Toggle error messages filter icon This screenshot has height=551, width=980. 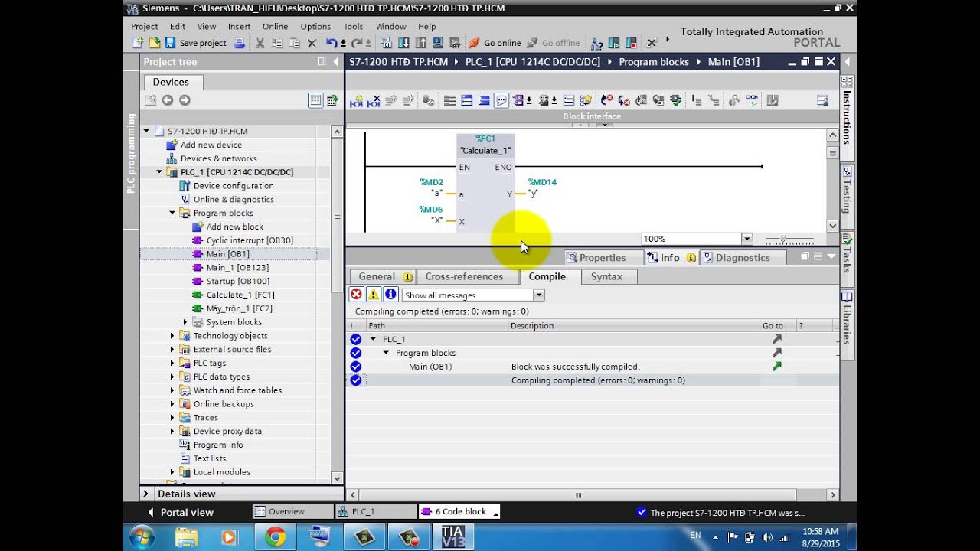356,295
